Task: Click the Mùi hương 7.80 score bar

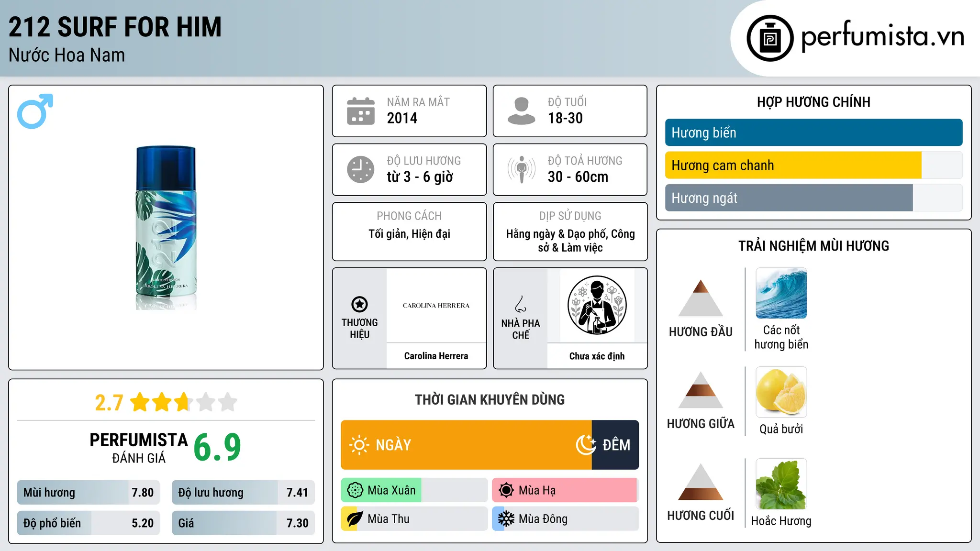Action: (89, 493)
